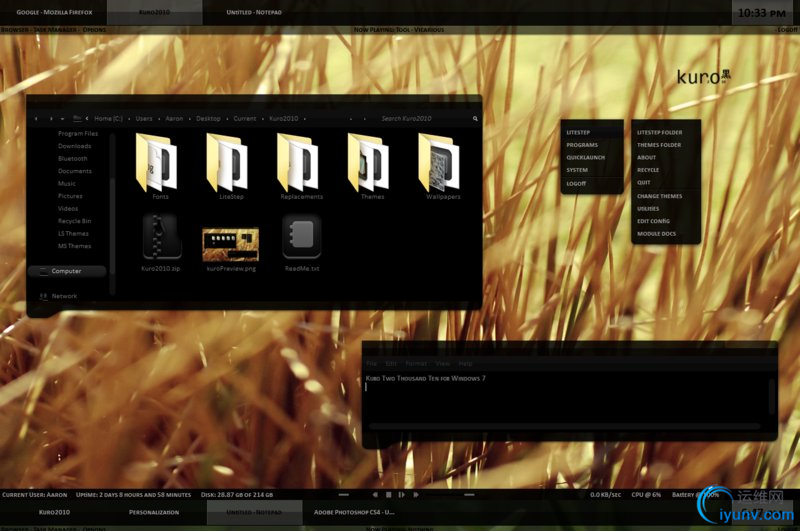Select Program Files in the sidebar
This screenshot has height=531, width=800.
pos(78,134)
